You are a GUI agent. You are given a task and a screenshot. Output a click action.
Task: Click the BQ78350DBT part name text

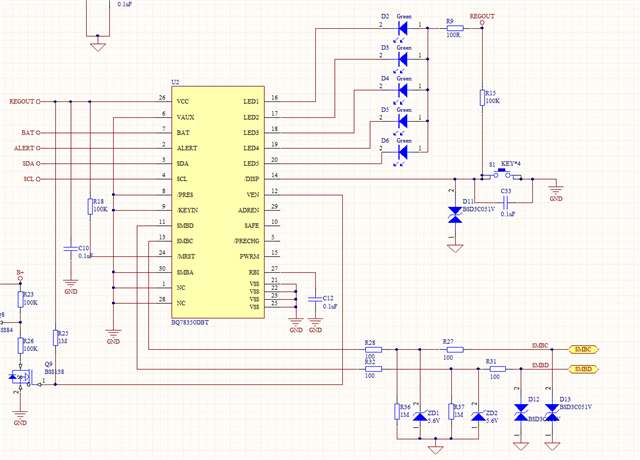[x=190, y=322]
